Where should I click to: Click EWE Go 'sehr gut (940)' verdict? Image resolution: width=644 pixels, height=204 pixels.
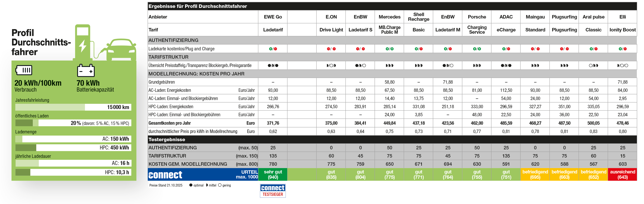pyautogui.click(x=273, y=174)
